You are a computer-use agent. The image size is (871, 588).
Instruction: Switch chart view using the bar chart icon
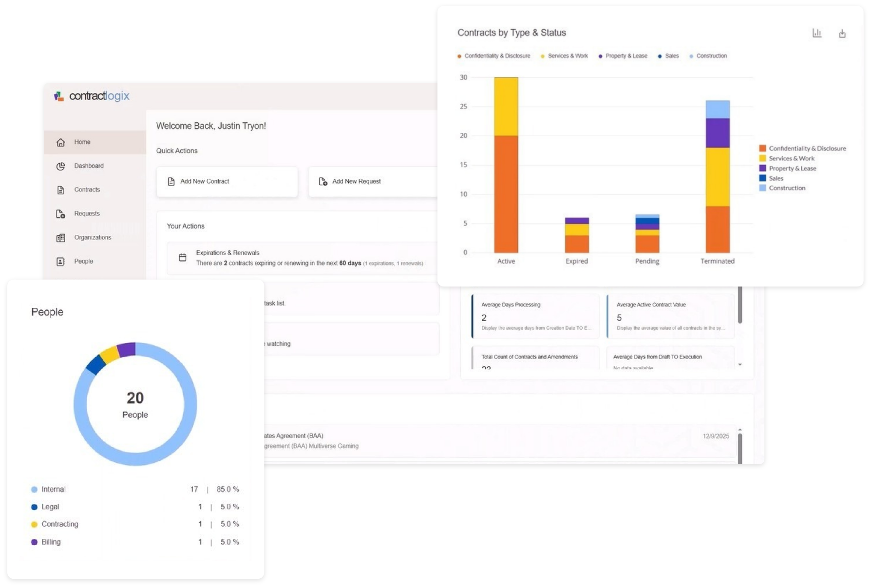[817, 33]
